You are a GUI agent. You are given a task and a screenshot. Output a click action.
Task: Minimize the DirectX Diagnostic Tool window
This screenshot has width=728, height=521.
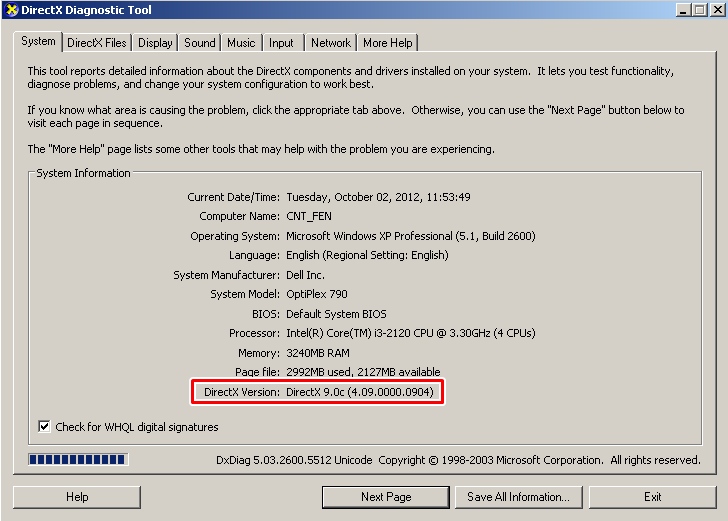[682, 10]
